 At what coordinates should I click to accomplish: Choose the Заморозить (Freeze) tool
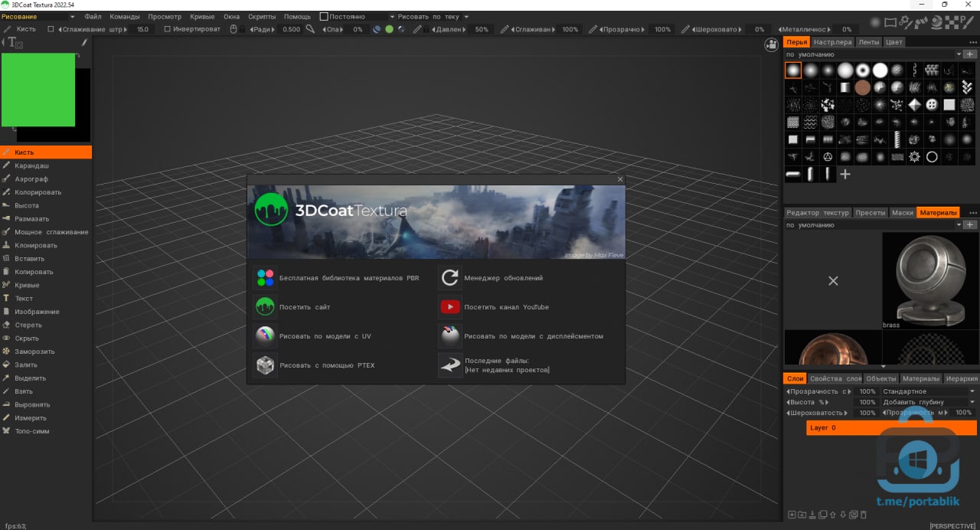pyautogui.click(x=34, y=352)
